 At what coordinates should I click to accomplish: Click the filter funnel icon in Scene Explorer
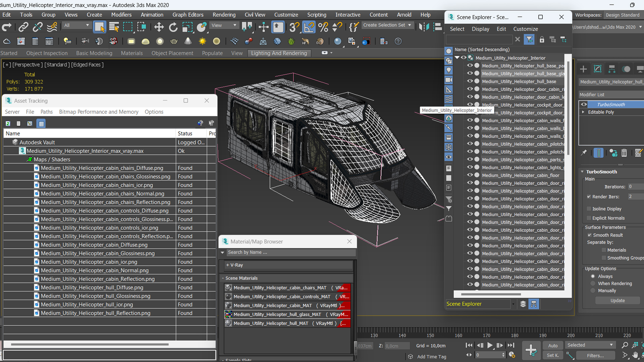[529, 40]
